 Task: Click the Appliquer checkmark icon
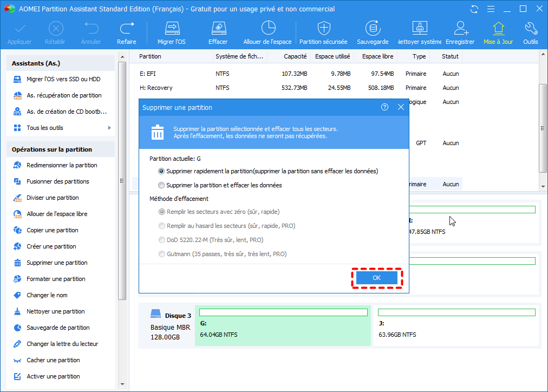(x=20, y=29)
